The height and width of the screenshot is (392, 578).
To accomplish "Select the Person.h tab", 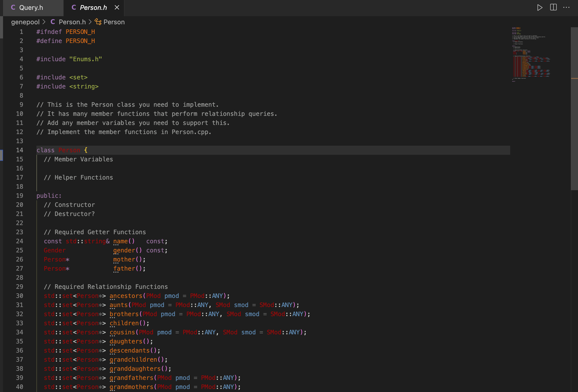I will [93, 8].
